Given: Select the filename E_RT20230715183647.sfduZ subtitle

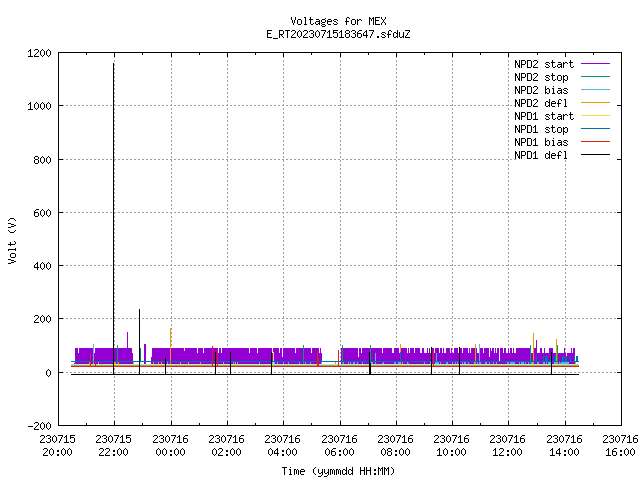Looking at the screenshot, I should point(338,34).
